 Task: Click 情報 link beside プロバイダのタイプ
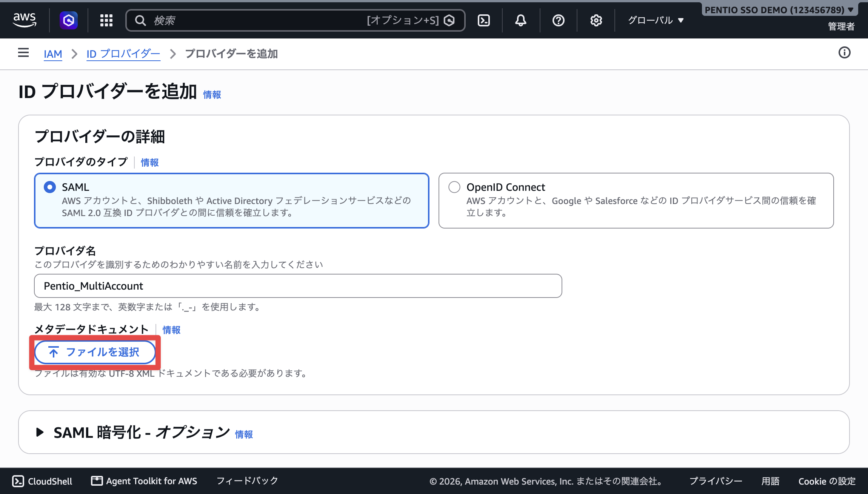[150, 163]
